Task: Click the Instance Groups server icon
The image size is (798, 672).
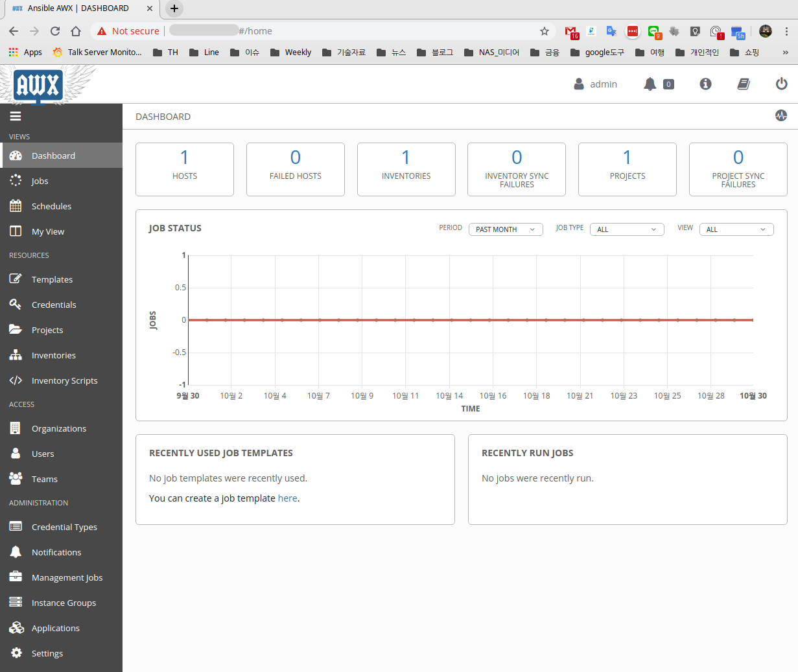Action: tap(16, 603)
